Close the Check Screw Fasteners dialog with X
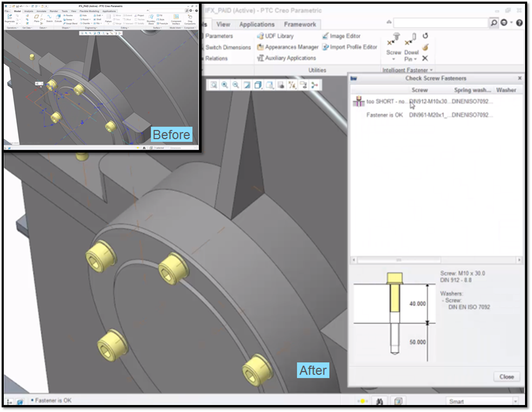The width and height of the screenshot is (532, 412). click(520, 78)
